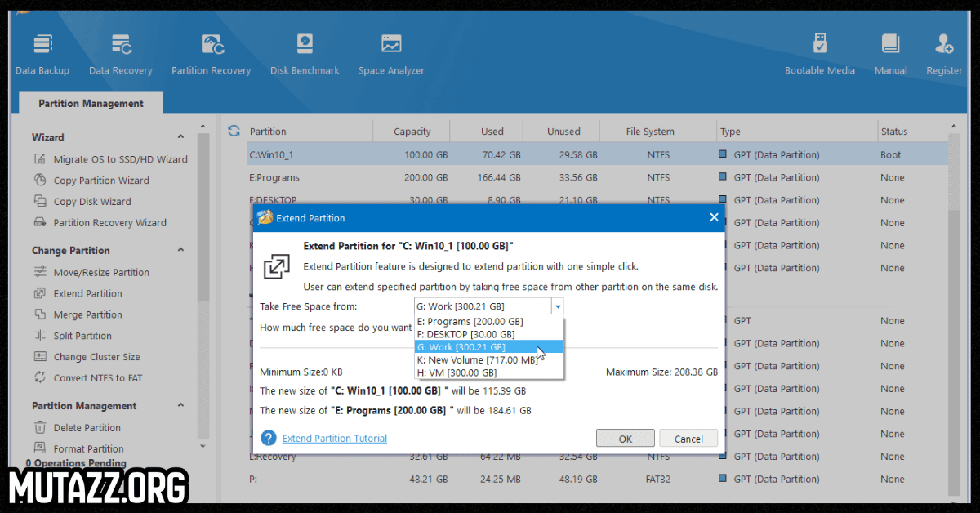Confirm extension by clicking OK
The height and width of the screenshot is (513, 980).
pos(625,438)
